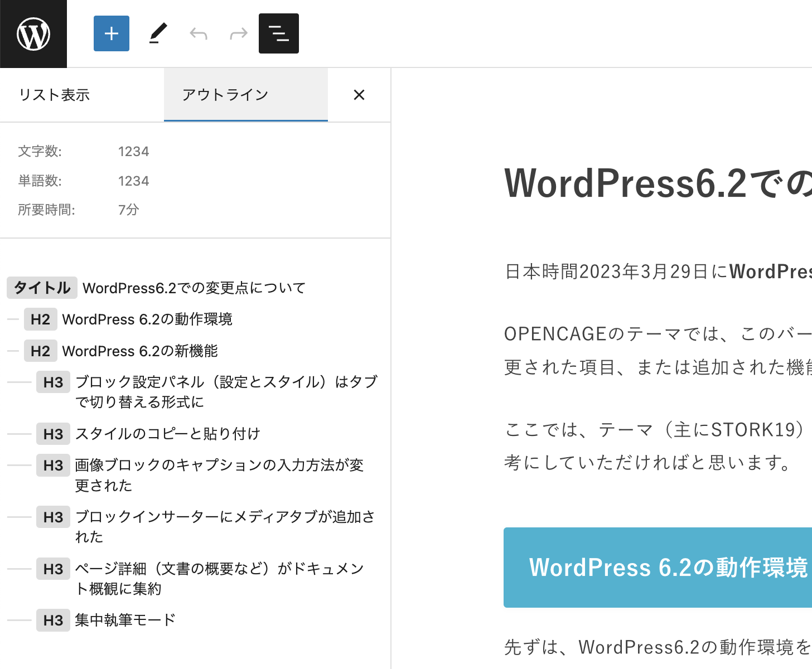Open the block inserter with the plus icon
Viewport: 812px width, 669px height.
(111, 33)
